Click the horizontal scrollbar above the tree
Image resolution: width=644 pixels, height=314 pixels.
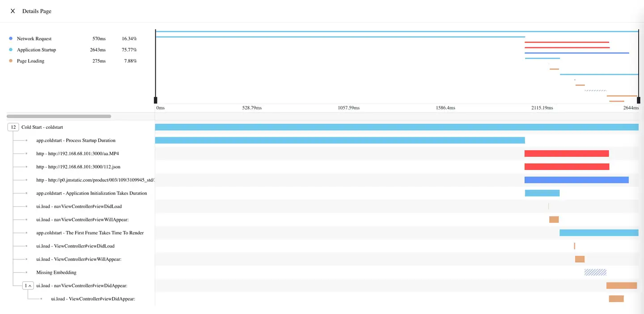pos(59,116)
